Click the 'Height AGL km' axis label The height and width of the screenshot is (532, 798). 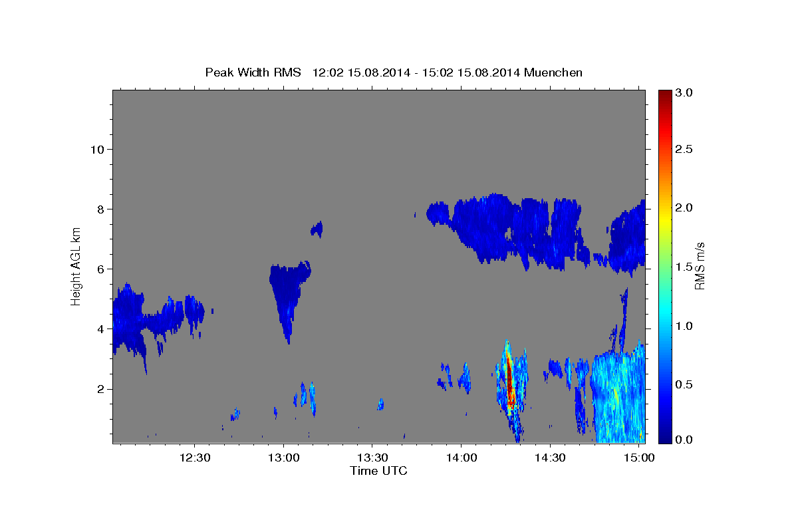pos(76,266)
